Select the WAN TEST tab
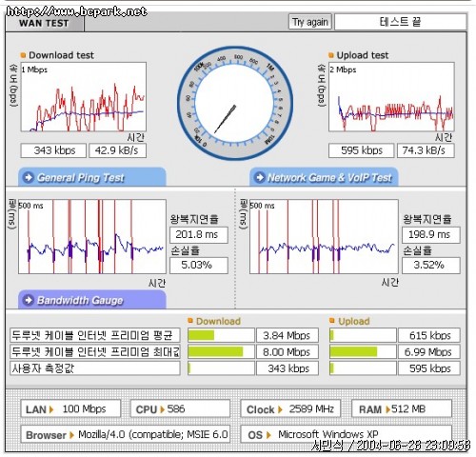476x457 pixels. point(45,23)
